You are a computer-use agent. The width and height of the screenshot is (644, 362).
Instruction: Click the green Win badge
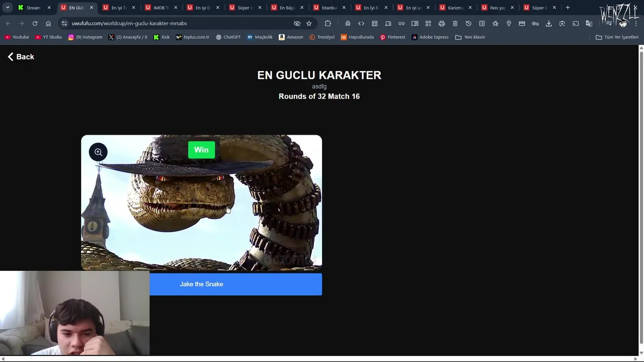click(x=201, y=150)
